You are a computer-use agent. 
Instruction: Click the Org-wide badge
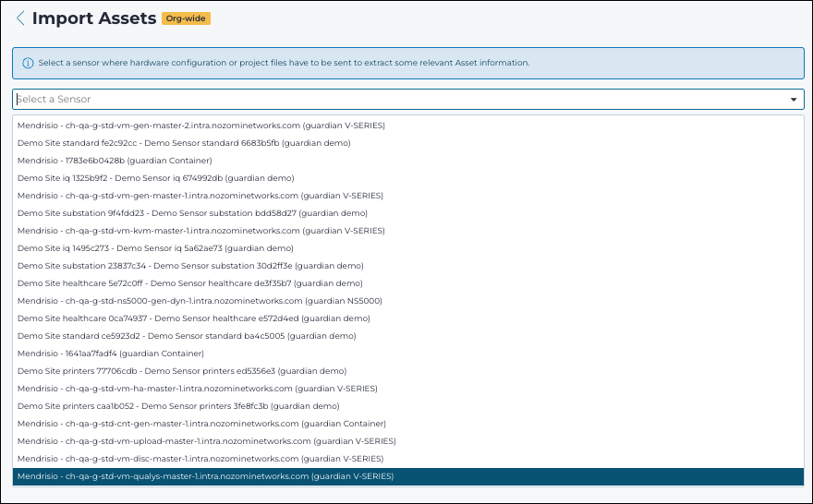[x=186, y=18]
